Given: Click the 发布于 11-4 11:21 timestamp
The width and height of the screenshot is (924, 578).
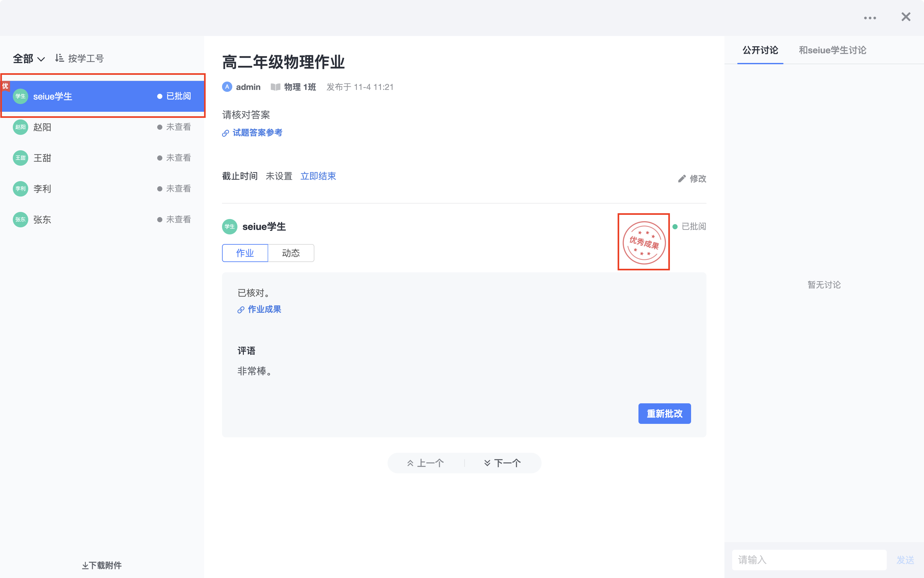Looking at the screenshot, I should 360,87.
